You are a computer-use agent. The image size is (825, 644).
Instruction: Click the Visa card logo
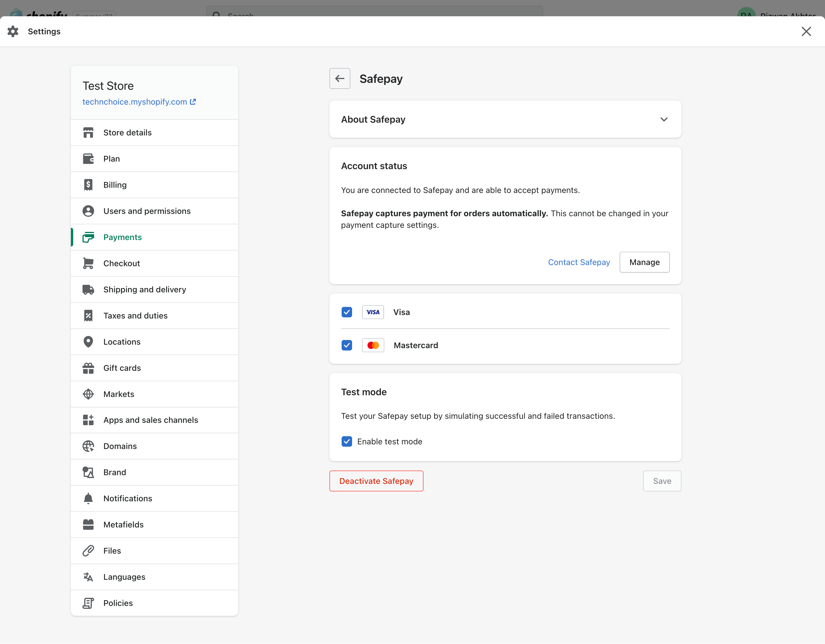point(373,312)
